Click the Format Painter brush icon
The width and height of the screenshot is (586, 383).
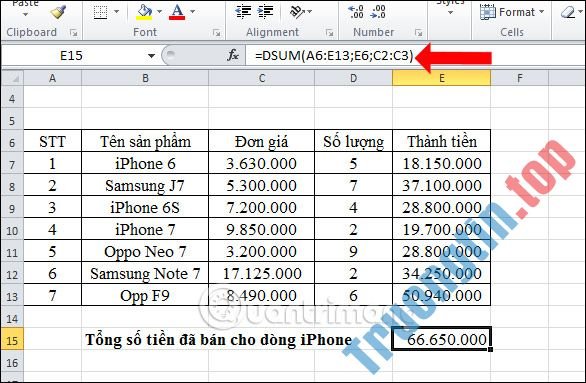58,12
